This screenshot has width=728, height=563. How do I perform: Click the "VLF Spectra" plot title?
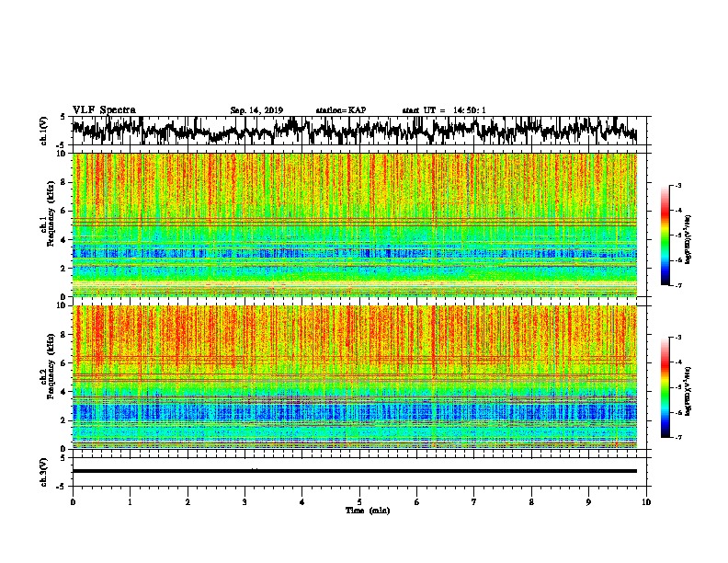coord(104,109)
